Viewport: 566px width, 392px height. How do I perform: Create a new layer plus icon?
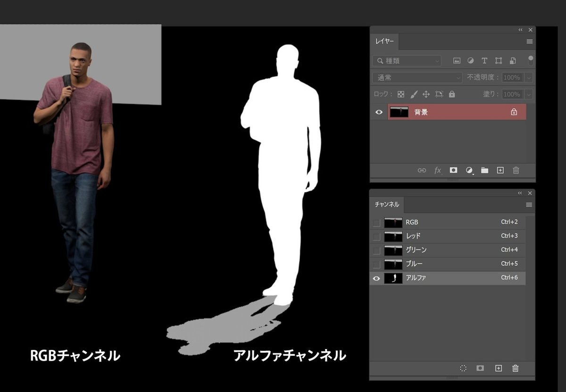[500, 170]
